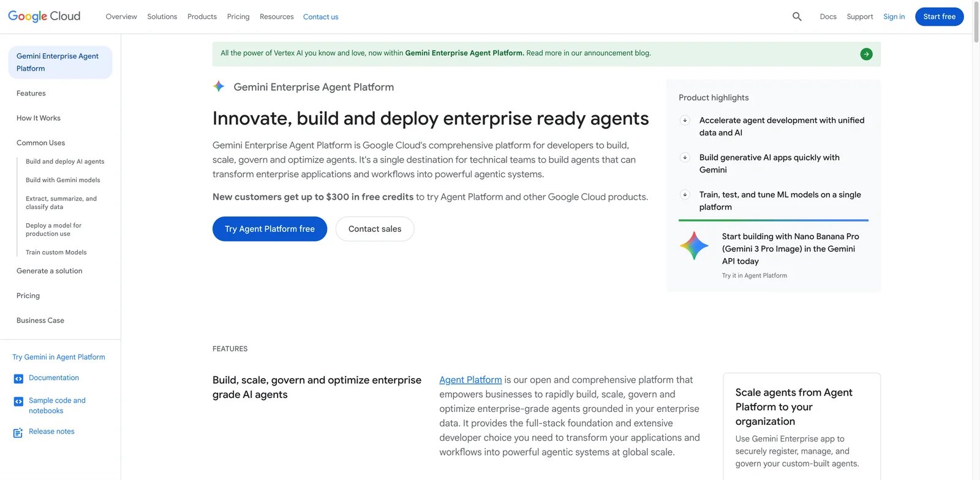Jump to the Business Case section
This screenshot has height=480, width=980.
point(40,321)
